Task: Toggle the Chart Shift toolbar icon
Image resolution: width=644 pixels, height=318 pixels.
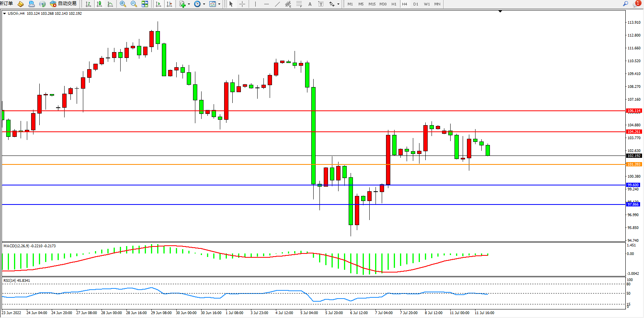Action: pyautogui.click(x=169, y=4)
